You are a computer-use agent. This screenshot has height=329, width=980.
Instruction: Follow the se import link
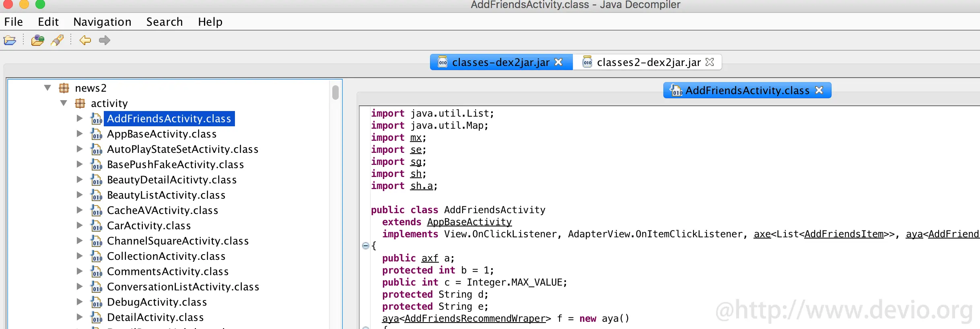click(x=416, y=150)
